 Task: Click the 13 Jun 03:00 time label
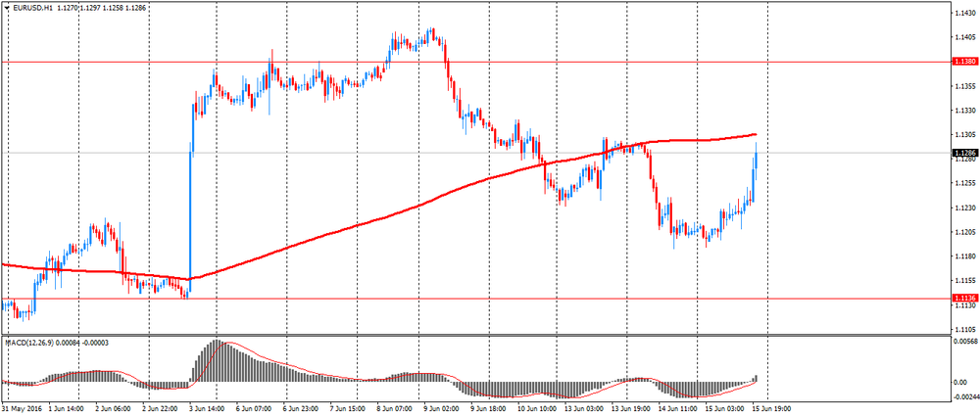coord(583,409)
